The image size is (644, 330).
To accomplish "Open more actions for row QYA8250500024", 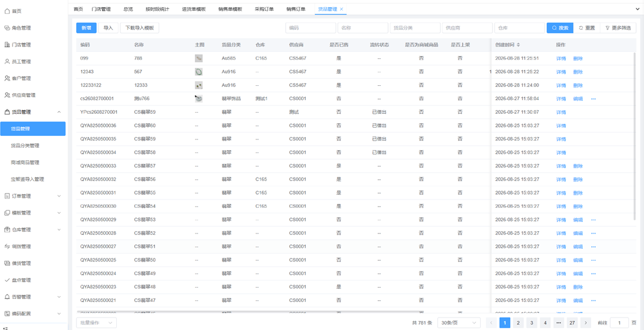I will (x=593, y=274).
